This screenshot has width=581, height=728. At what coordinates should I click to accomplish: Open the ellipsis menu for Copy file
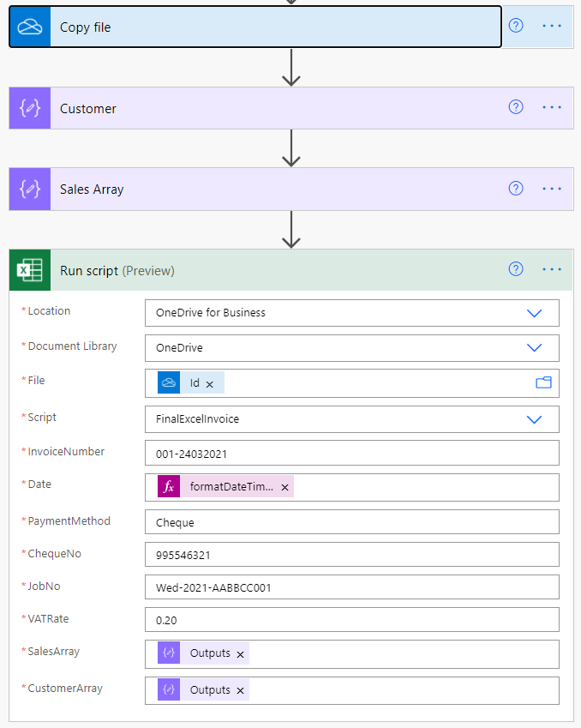click(552, 26)
